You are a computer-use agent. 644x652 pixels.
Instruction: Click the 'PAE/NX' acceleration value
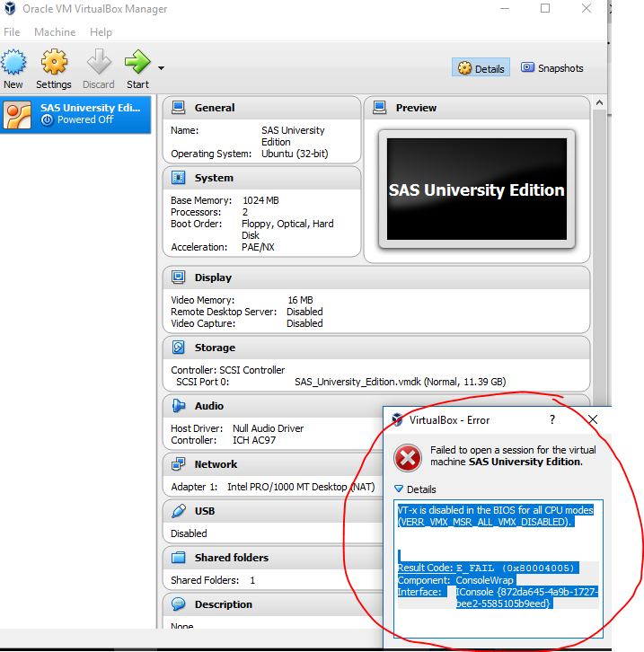(x=258, y=247)
